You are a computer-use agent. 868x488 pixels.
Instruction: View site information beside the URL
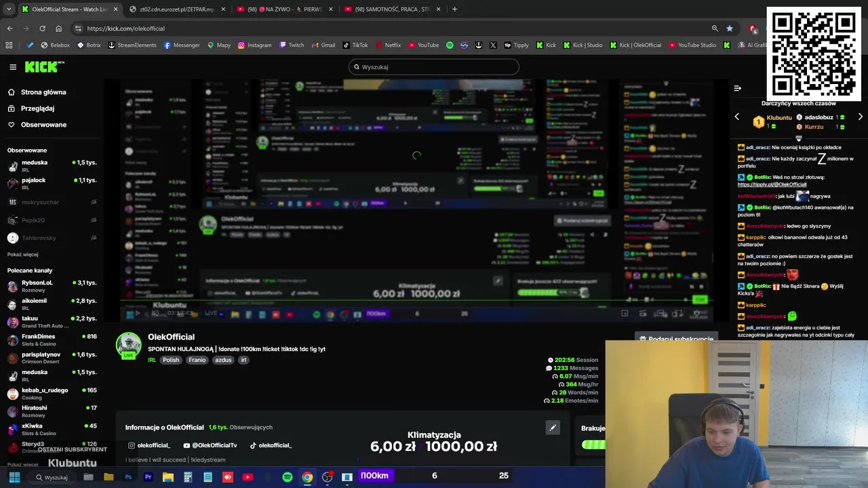[x=79, y=28]
